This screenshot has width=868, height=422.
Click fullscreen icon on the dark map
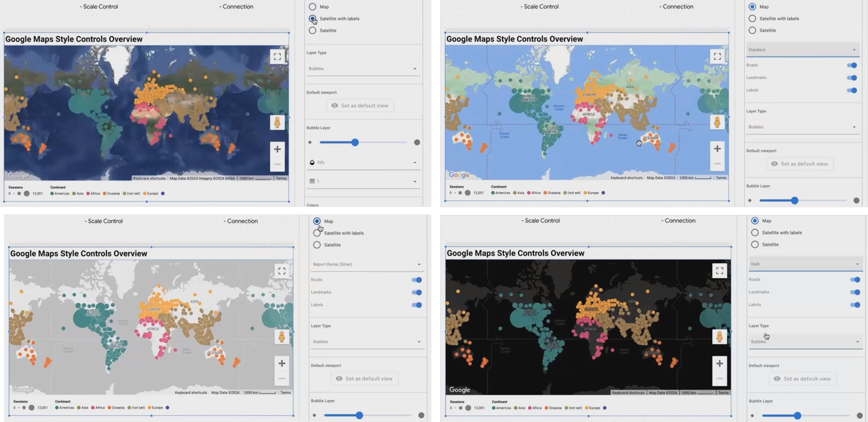coord(719,271)
